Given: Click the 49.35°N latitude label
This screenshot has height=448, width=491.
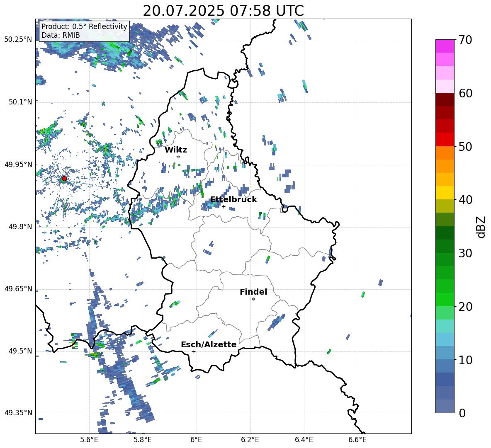Looking at the screenshot, I should coord(18,413).
